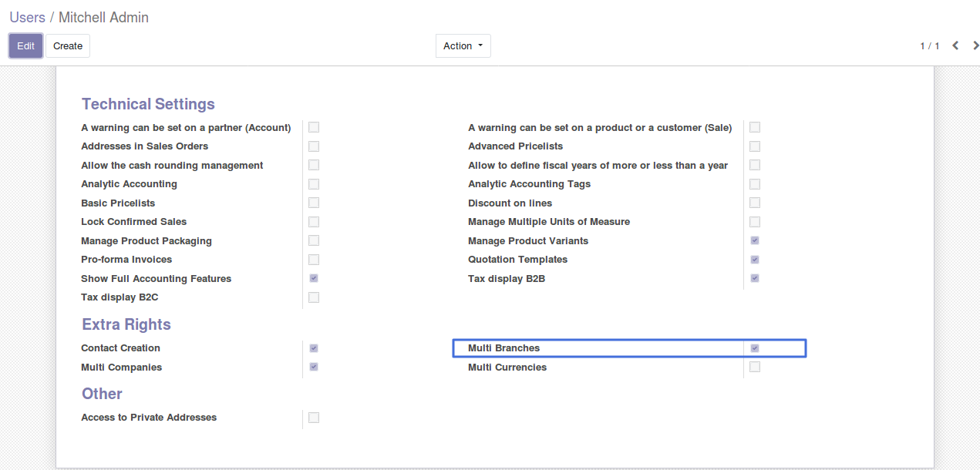Toggle the Quotation Templates checkbox
This screenshot has height=470, width=980.
[755, 260]
